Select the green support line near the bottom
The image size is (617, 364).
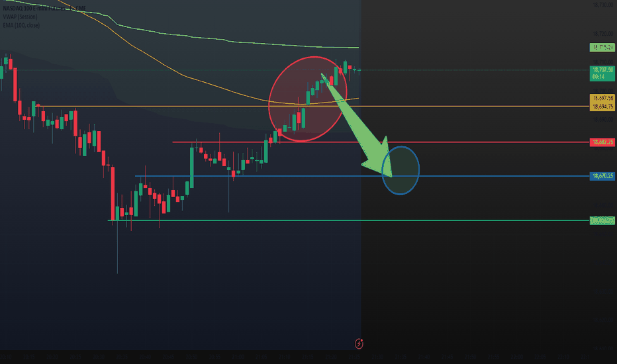349,220
